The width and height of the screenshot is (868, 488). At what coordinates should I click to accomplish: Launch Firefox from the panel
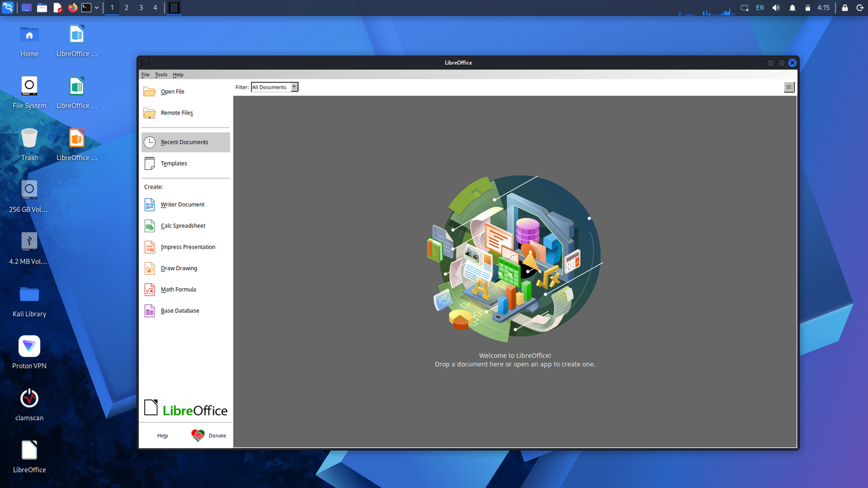[x=73, y=8]
